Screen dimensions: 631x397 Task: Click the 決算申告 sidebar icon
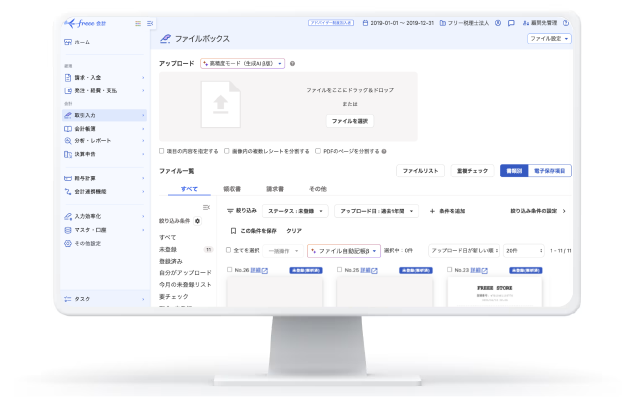[x=68, y=154]
